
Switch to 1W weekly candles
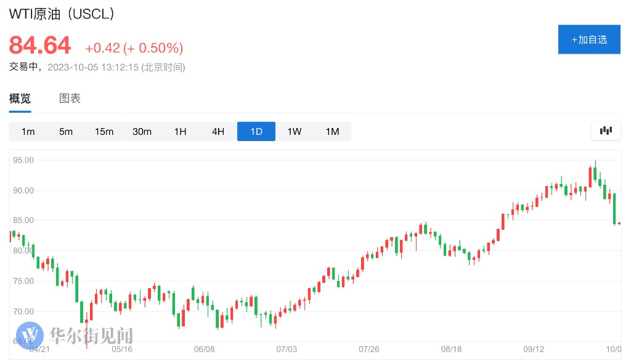coord(295,131)
